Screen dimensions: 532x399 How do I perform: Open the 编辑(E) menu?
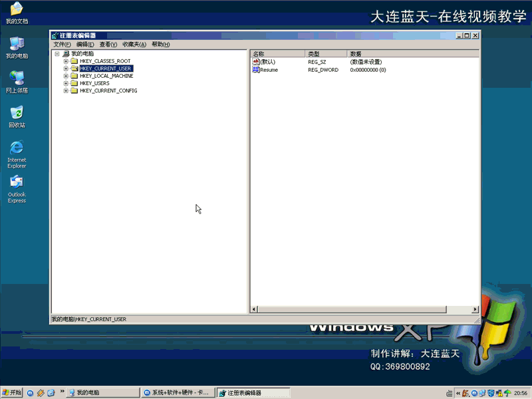(x=85, y=45)
